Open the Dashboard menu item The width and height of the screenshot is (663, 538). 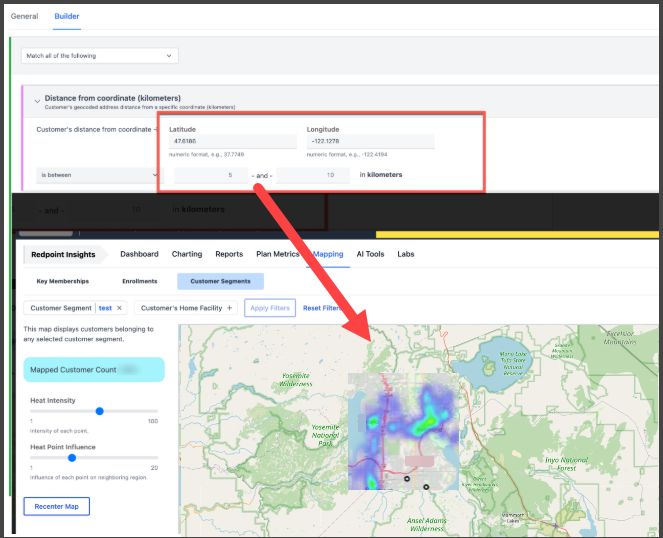tap(139, 254)
